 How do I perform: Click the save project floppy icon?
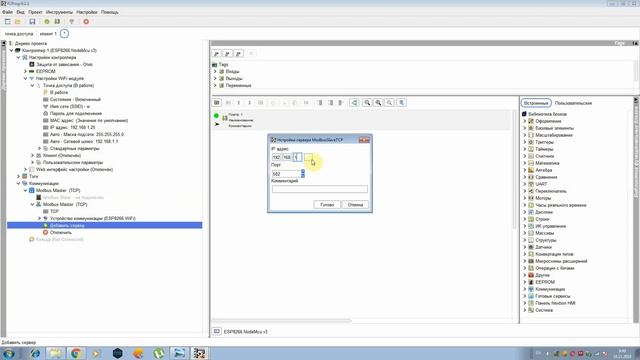coord(32,22)
